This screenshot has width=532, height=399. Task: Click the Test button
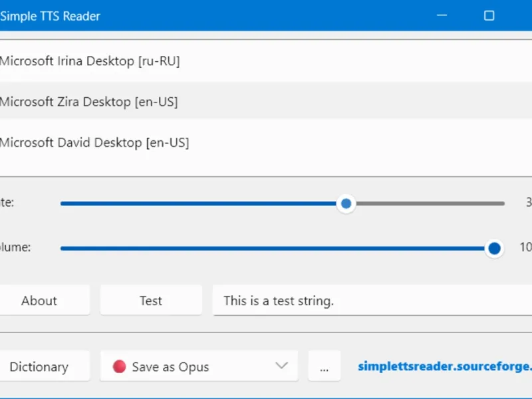pos(151,301)
